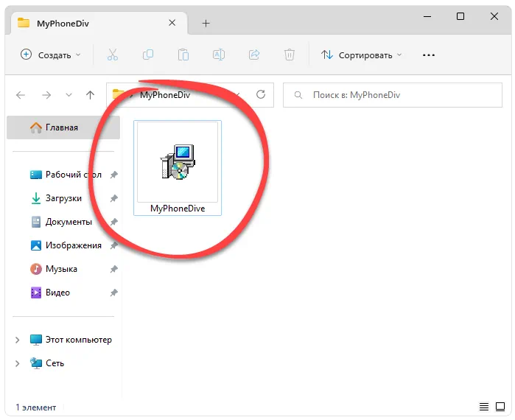This screenshot has width=515, height=420.
Task: Switch to details list view icon
Action: [x=484, y=407]
